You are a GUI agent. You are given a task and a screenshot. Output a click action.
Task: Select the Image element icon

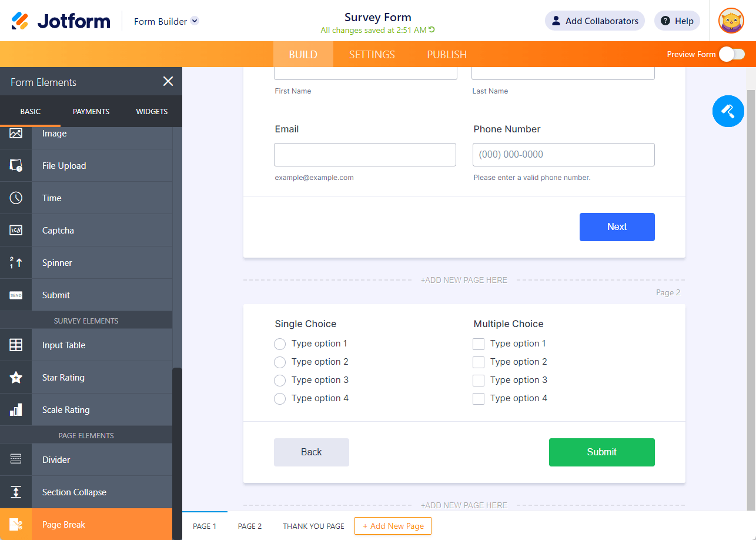point(16,134)
